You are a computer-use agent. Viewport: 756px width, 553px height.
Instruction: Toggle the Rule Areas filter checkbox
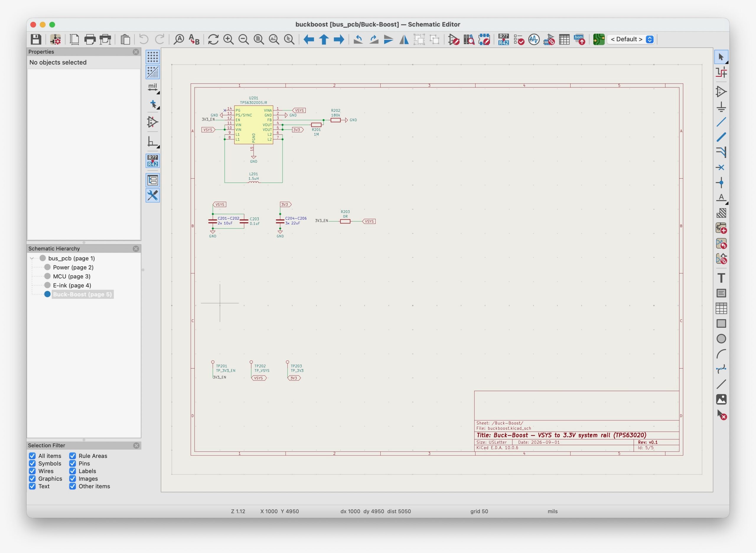(x=72, y=456)
